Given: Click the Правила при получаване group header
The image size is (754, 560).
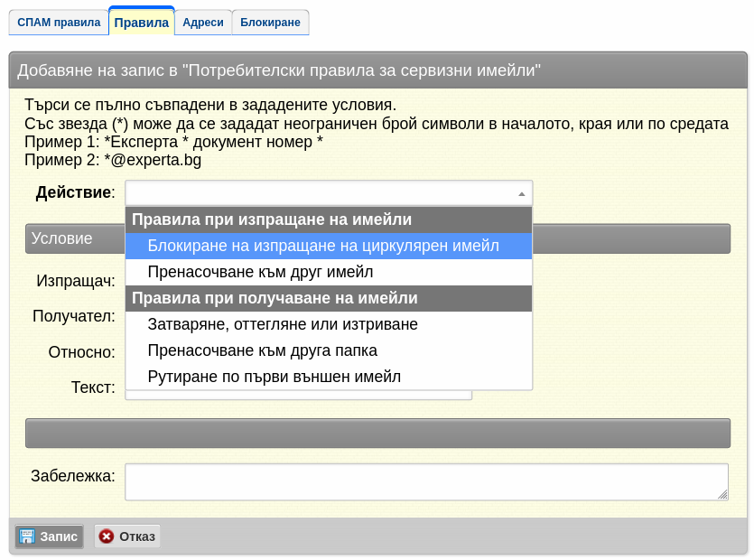Looking at the screenshot, I should (329, 298).
